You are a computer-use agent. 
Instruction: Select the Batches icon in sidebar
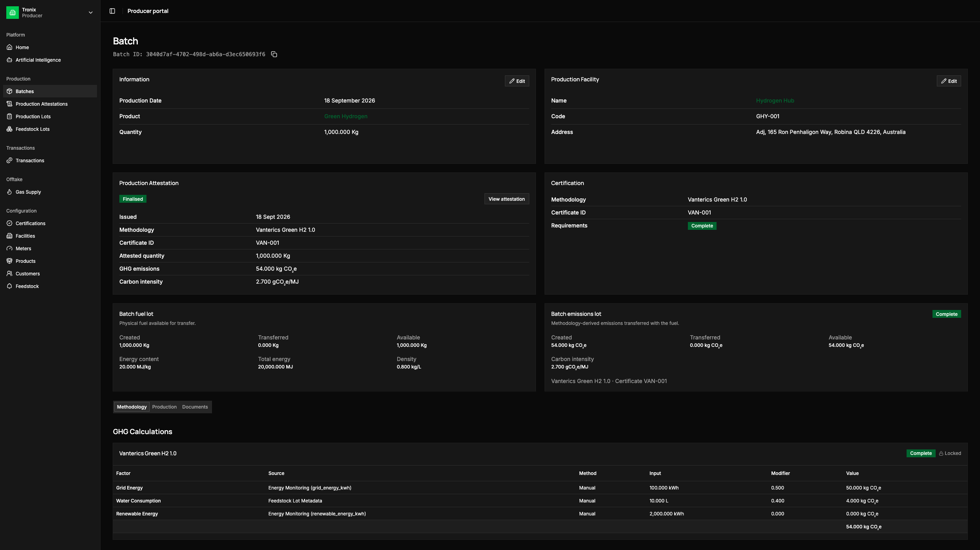point(9,91)
